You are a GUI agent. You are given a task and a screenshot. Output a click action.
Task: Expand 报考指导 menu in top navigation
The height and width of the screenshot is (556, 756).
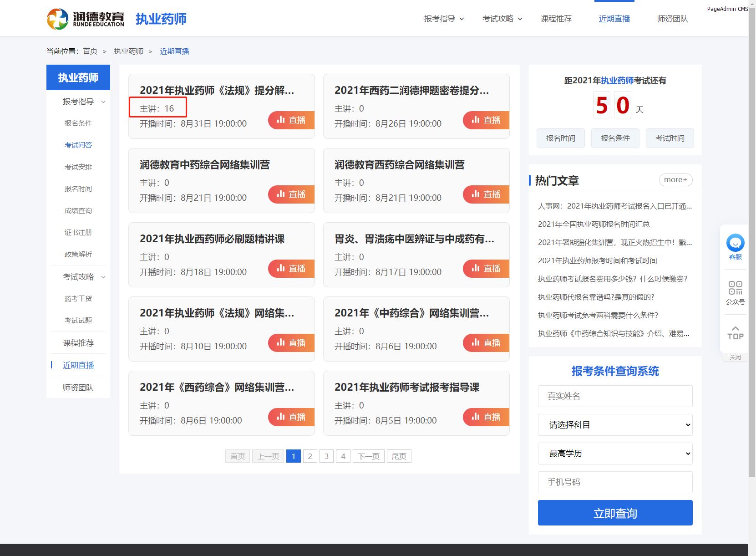444,19
